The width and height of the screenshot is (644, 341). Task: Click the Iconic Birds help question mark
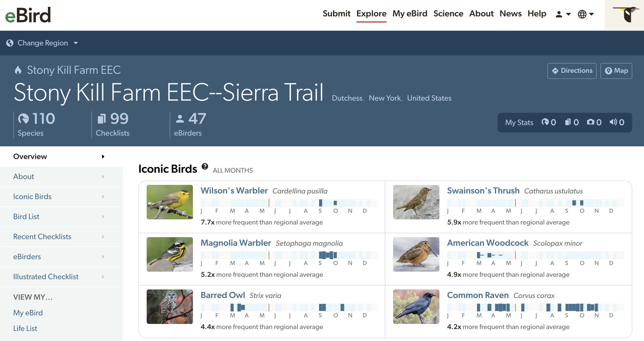[205, 167]
